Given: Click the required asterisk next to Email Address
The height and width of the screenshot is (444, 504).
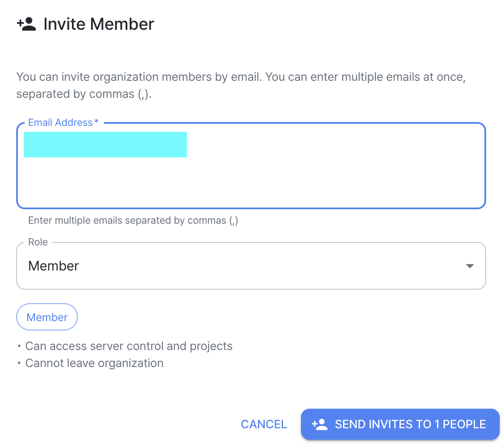Looking at the screenshot, I should tap(97, 122).
